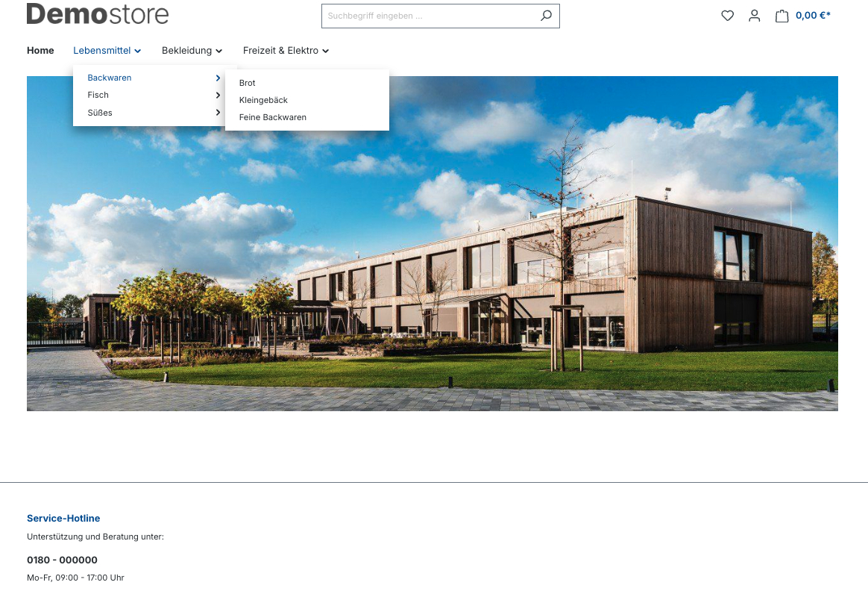This screenshot has width=868, height=597.
Task: Open the user account icon
Action: 754,16
